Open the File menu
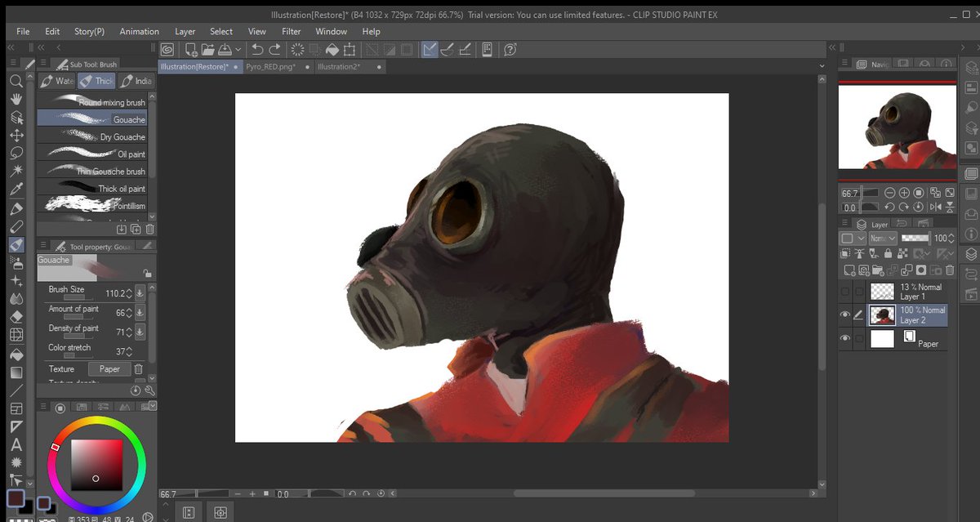980x522 pixels. [23, 31]
